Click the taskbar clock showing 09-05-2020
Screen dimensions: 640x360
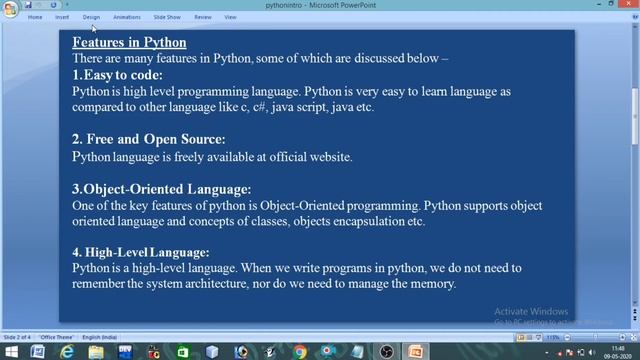(618, 353)
